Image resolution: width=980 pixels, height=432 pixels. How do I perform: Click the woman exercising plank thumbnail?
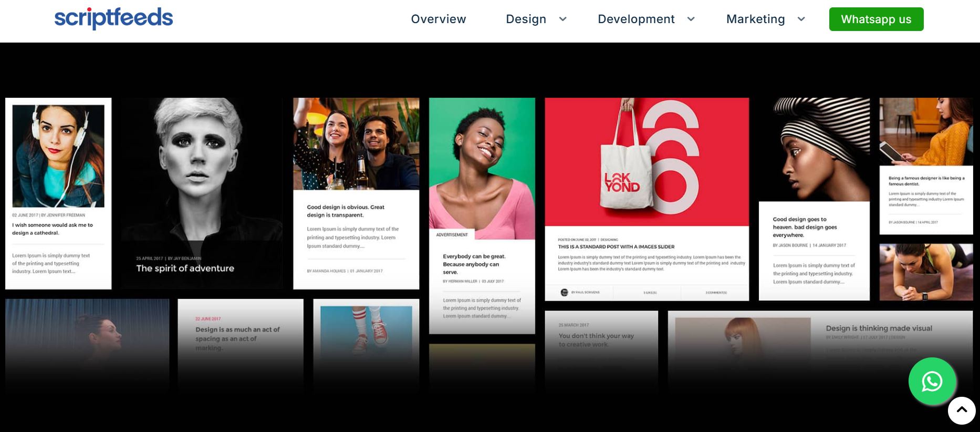(926, 272)
